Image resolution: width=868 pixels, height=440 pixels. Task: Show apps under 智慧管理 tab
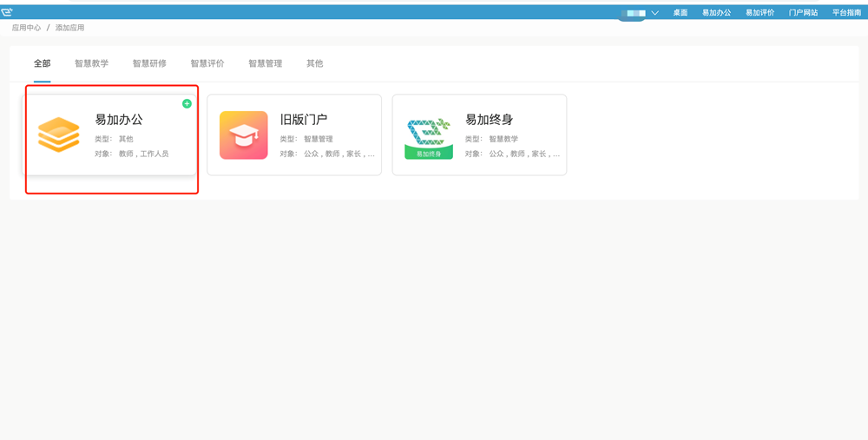point(265,63)
